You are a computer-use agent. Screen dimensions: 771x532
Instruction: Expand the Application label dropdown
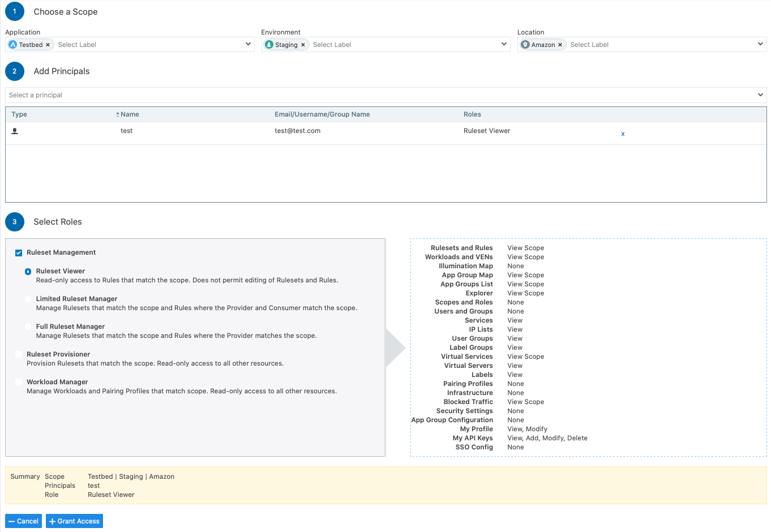(x=248, y=44)
